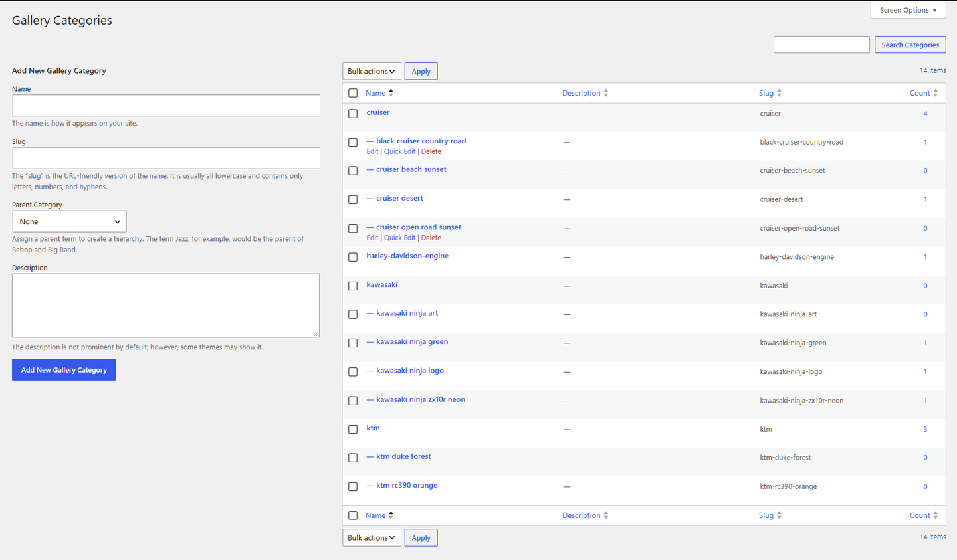Select checkbox for black cruiser country road
The image size is (957, 560).
pos(353,142)
